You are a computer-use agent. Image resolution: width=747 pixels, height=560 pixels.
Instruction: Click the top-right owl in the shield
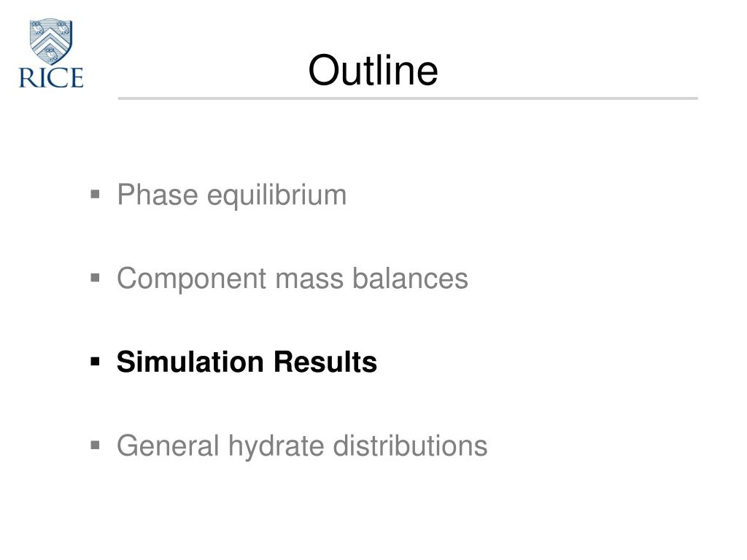click(x=63, y=28)
